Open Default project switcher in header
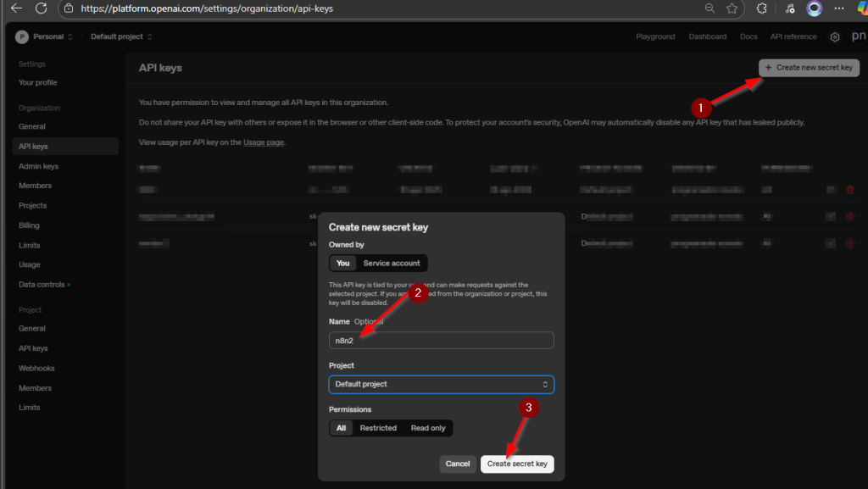This screenshot has width=868, height=489. 121,36
